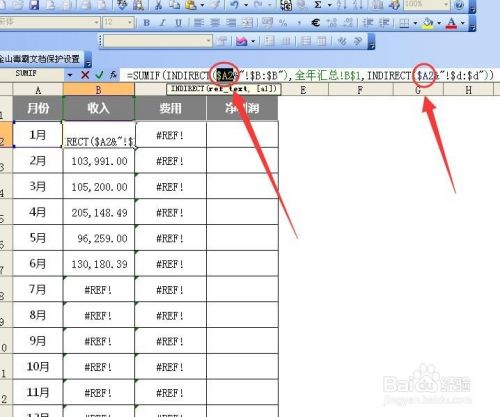Screen dimensions: 500x417
Task: Toggle left text alignment
Action: coord(199,23)
